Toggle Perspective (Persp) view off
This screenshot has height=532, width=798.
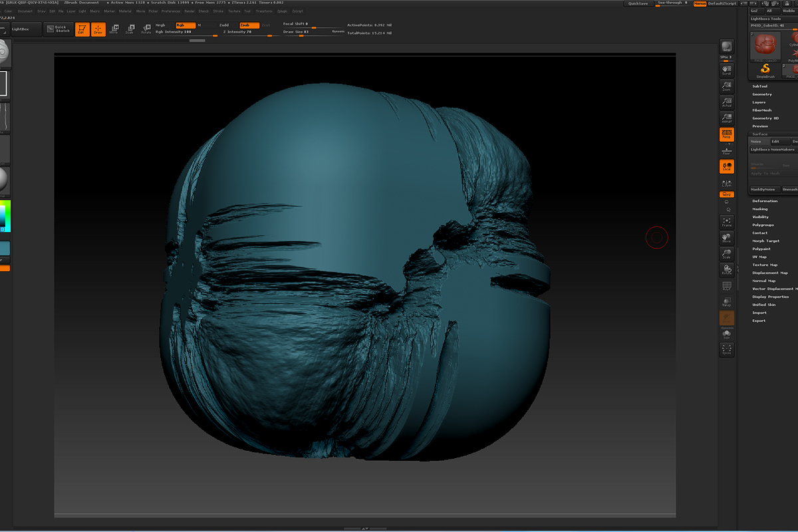pos(726,135)
